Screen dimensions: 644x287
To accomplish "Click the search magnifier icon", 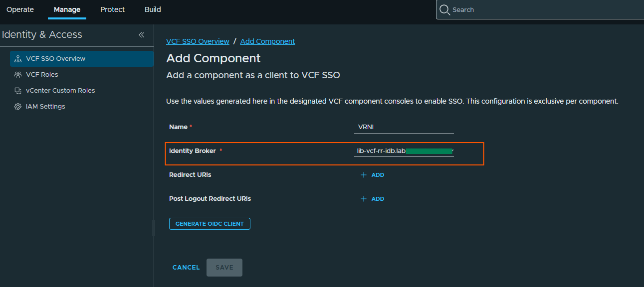I will click(x=444, y=10).
